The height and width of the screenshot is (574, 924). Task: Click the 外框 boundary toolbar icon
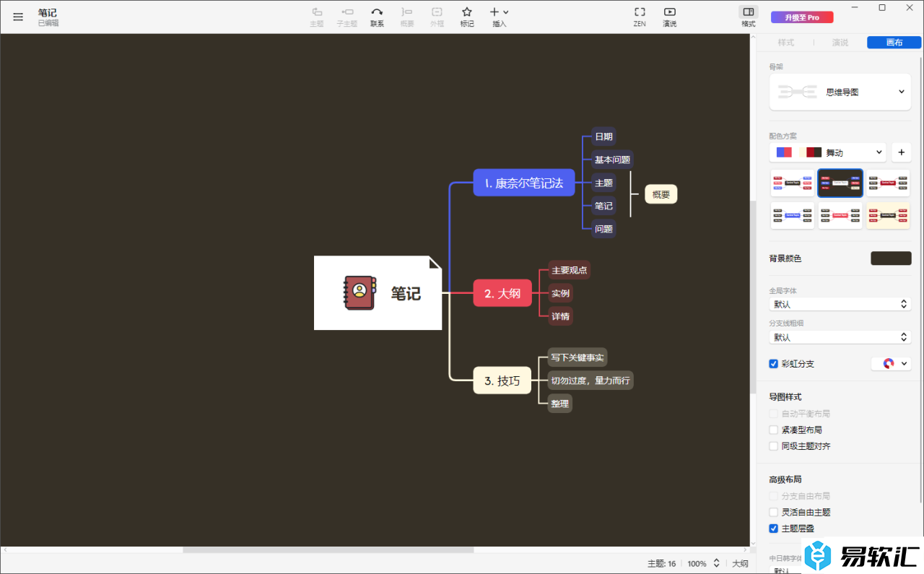(437, 17)
